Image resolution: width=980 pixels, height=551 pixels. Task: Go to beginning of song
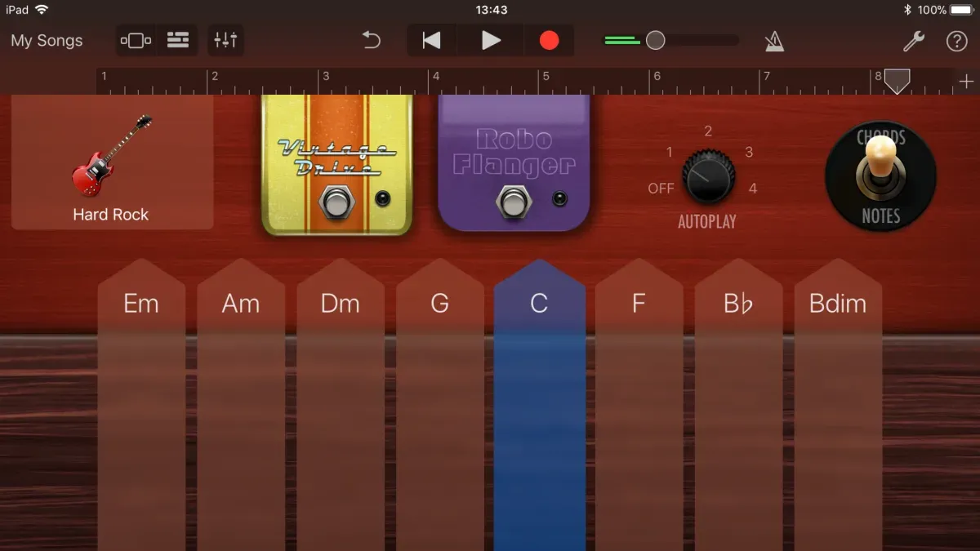[431, 40]
